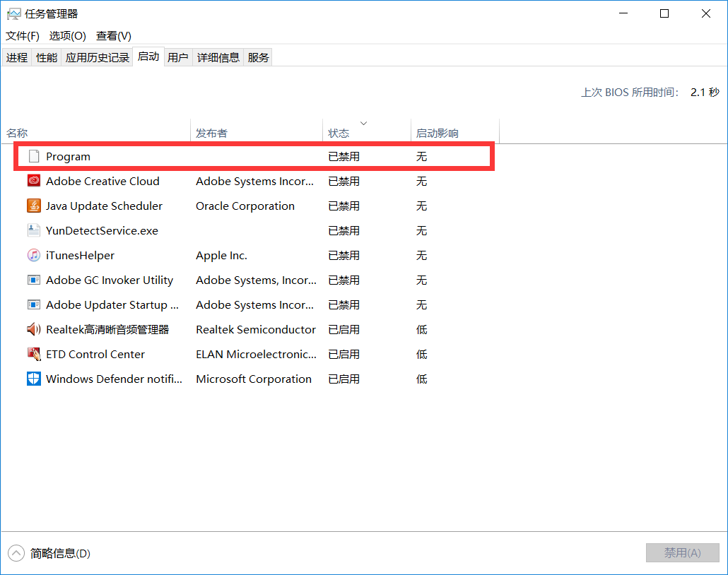Select the 启动 tab
The image size is (728, 575).
click(148, 57)
